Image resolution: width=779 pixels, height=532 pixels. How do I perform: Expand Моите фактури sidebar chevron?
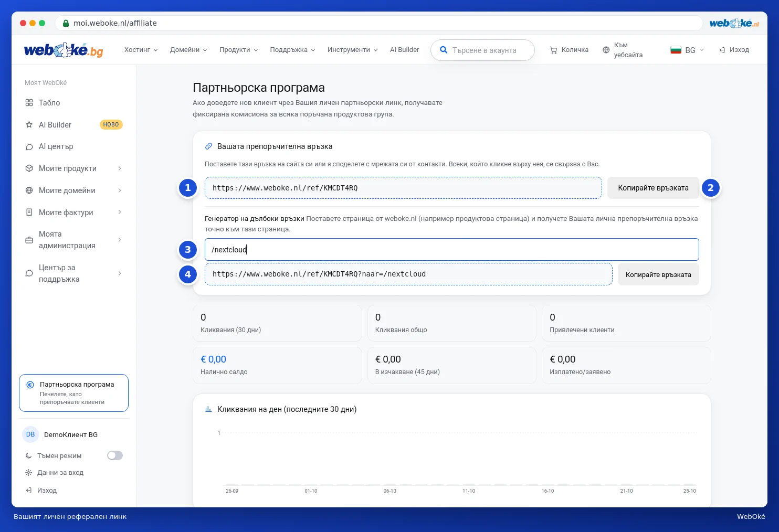(120, 212)
